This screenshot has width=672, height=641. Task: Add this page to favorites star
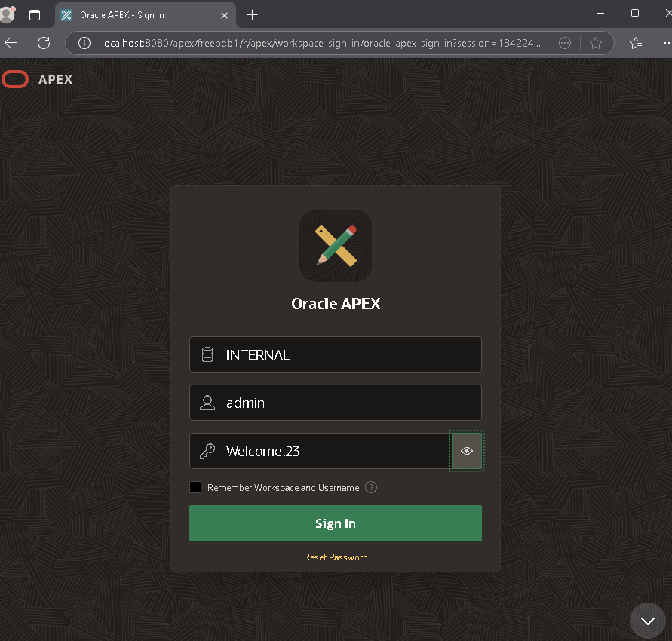pos(596,43)
